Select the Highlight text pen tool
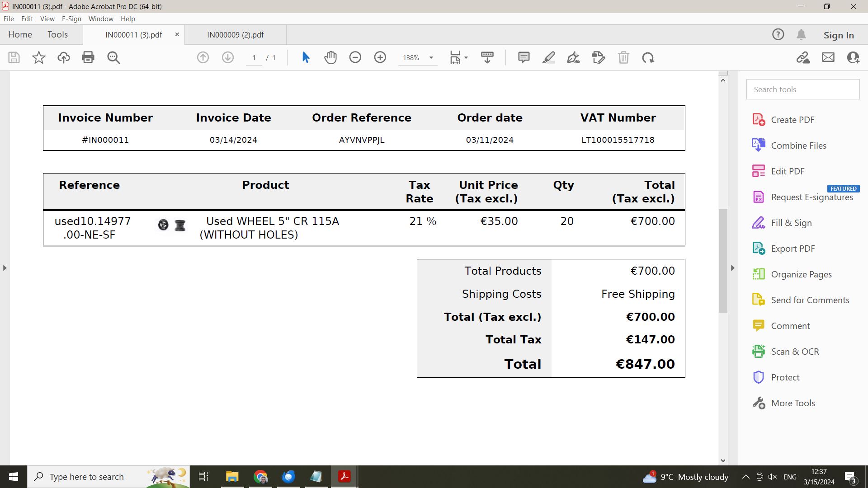The width and height of the screenshot is (868, 488). pos(548,57)
